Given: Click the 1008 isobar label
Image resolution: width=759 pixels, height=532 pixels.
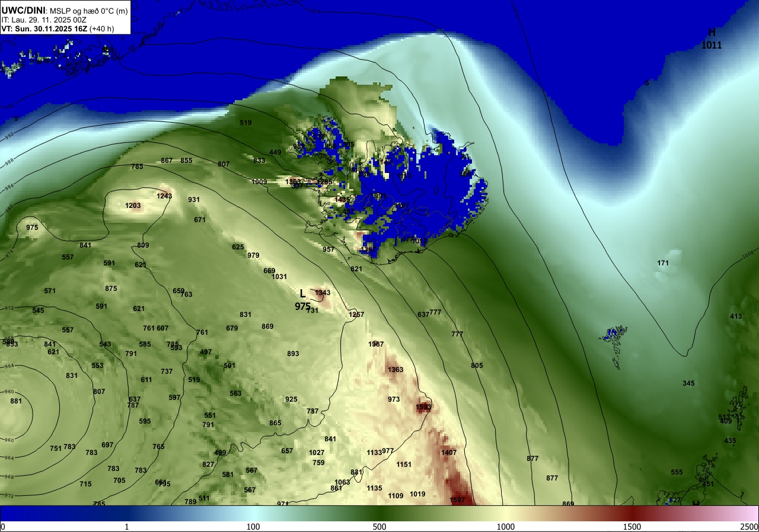Looking at the screenshot, I should 749,255.
